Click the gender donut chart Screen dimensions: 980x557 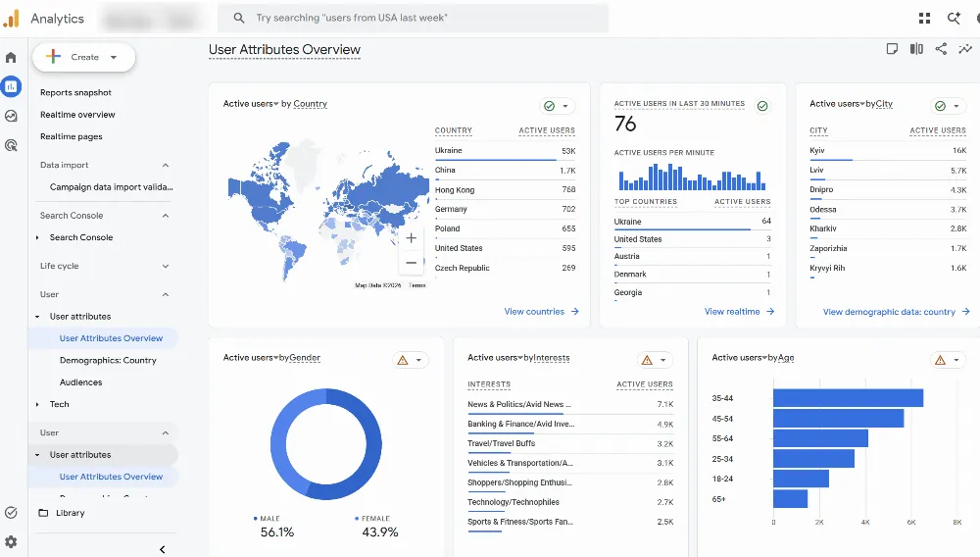coord(325,444)
